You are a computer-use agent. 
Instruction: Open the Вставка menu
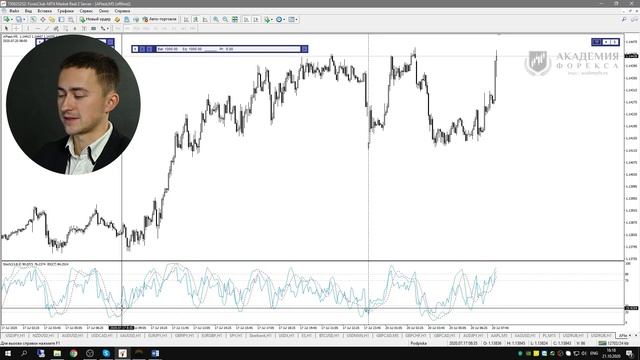(x=44, y=11)
